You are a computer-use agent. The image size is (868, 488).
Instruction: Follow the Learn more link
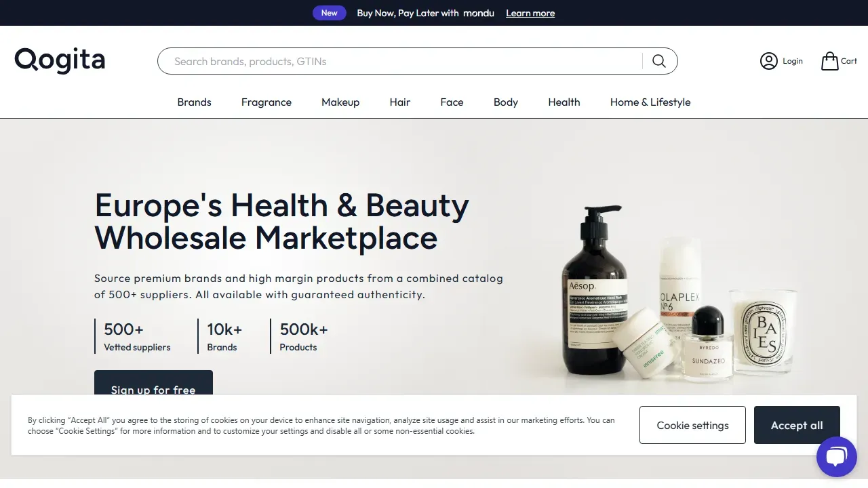click(x=530, y=13)
